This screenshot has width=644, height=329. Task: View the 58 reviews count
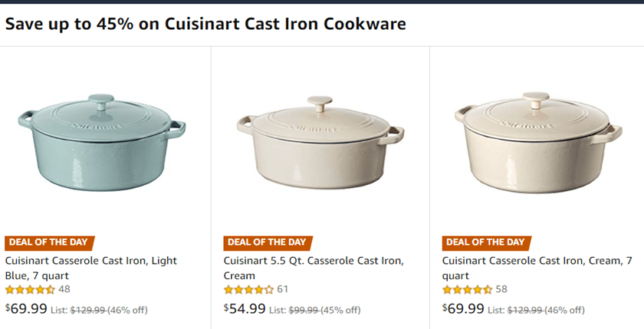pyautogui.click(x=501, y=290)
